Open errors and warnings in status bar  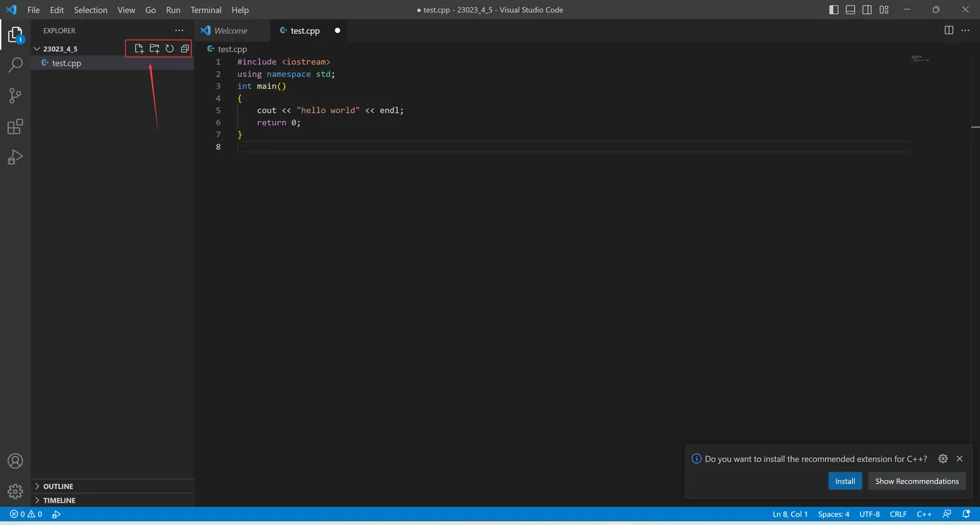point(26,514)
